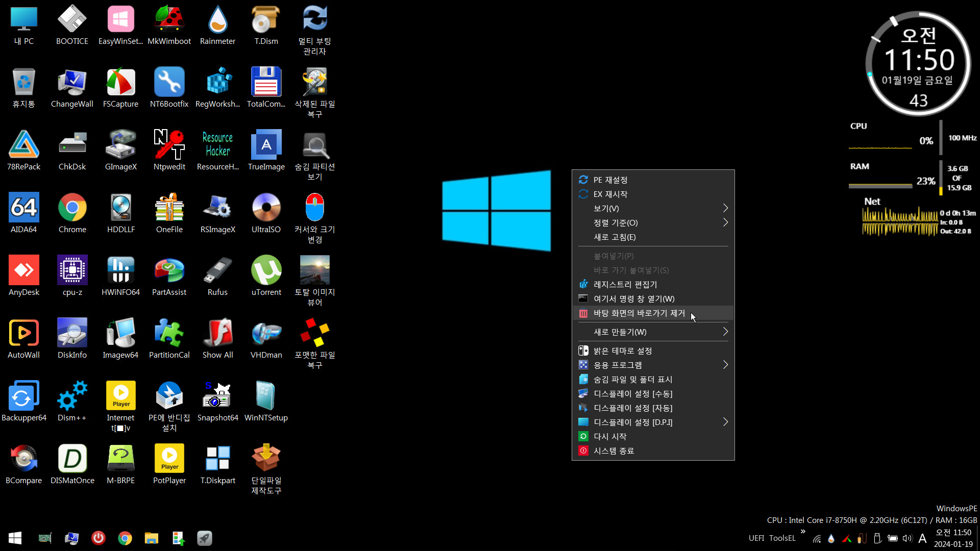
Task: Select '바탕 화면의 바로가기 제거' entry
Action: coord(653,313)
